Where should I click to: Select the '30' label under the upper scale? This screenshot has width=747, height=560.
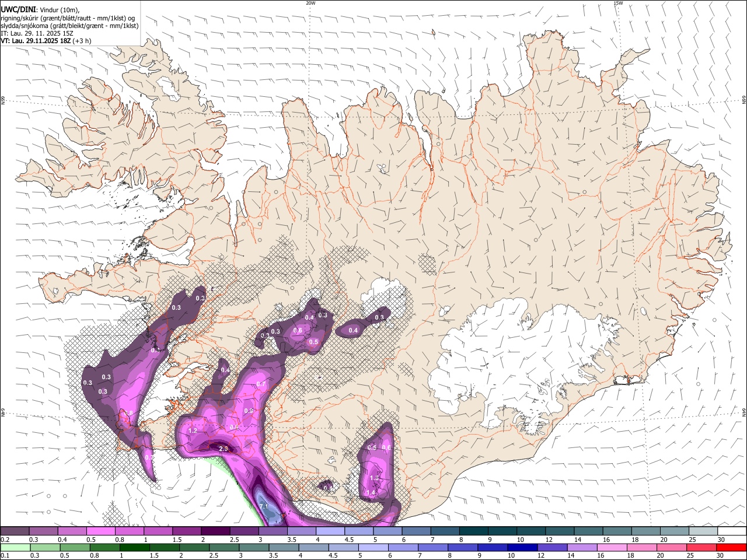721,540
